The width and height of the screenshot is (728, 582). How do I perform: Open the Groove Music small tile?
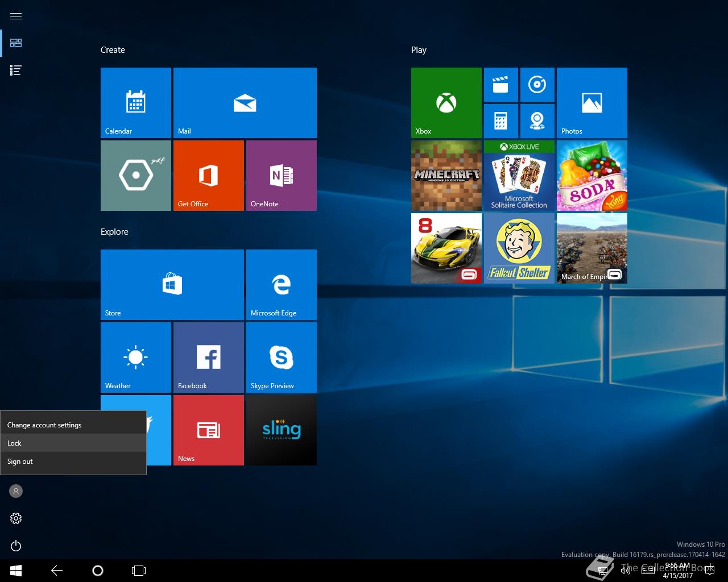pyautogui.click(x=537, y=85)
